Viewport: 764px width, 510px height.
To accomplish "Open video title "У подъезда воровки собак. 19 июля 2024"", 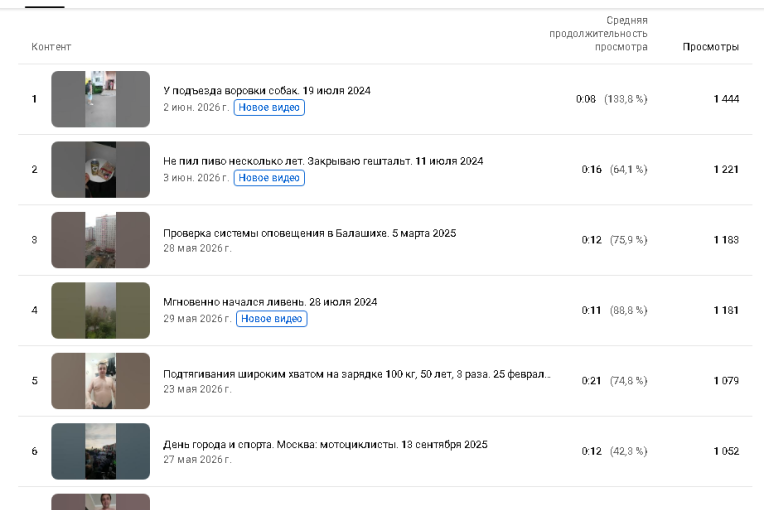I will [x=267, y=91].
